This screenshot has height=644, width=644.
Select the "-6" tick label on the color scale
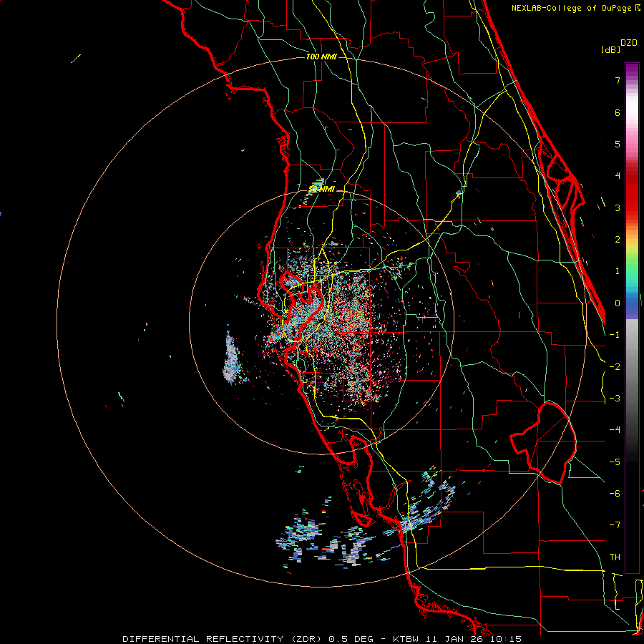pyautogui.click(x=615, y=494)
